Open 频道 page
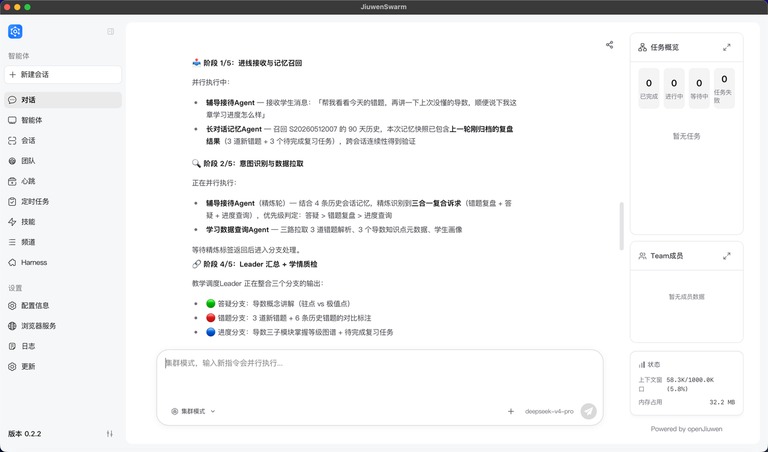 click(x=63, y=242)
